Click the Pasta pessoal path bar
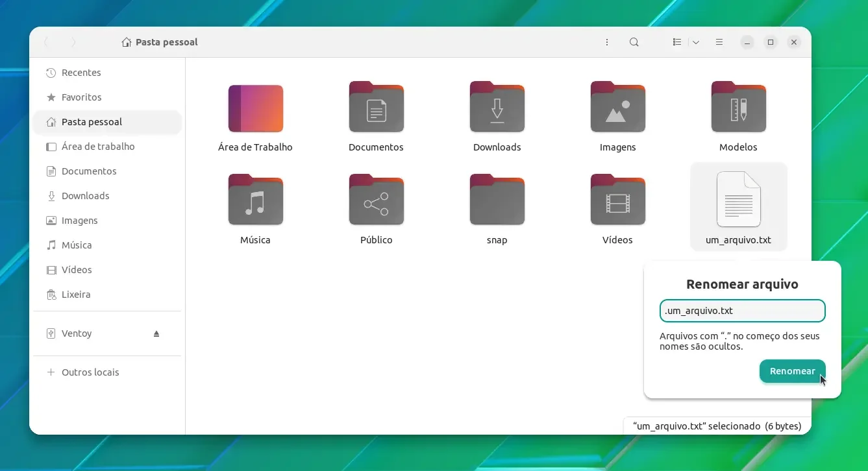The width and height of the screenshot is (868, 471). click(x=160, y=42)
